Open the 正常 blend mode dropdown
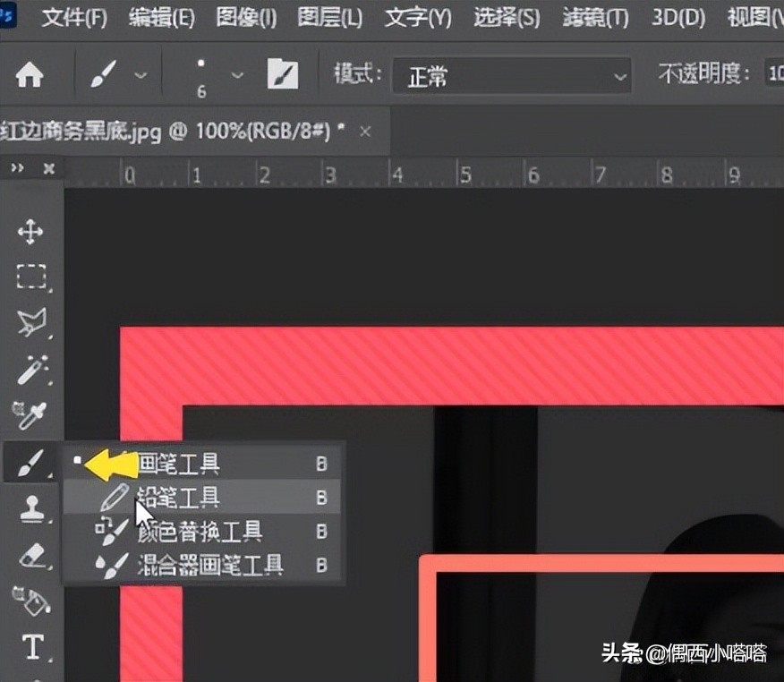The width and height of the screenshot is (784, 682). [512, 76]
